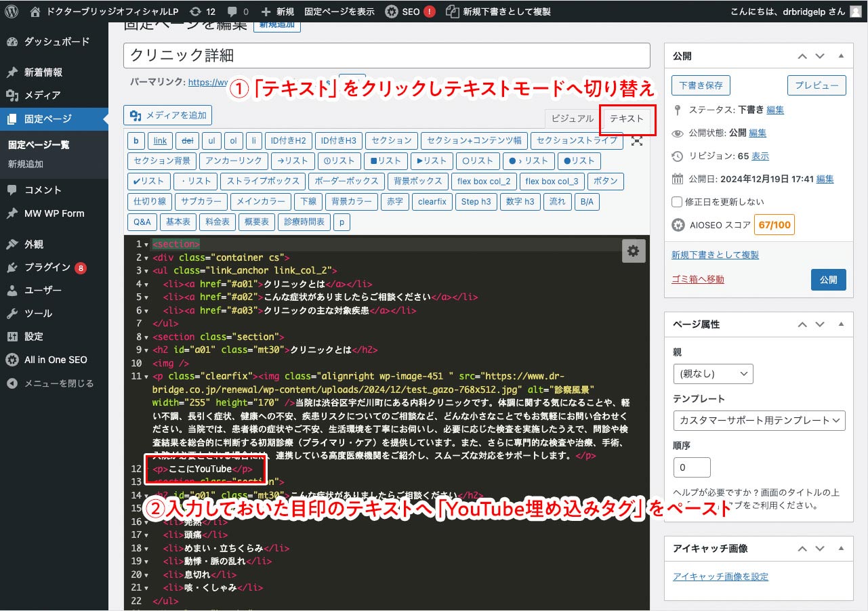
Task: Collapse the 公開 panel with its triangle toggle
Action: click(x=841, y=56)
